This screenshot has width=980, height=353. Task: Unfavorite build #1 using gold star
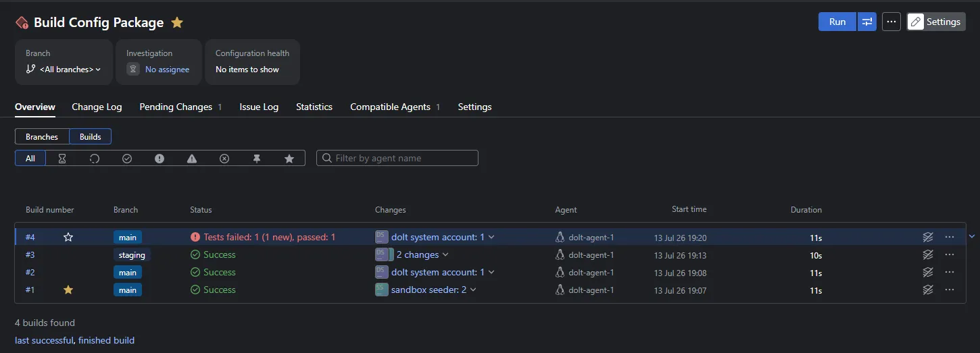(68, 290)
